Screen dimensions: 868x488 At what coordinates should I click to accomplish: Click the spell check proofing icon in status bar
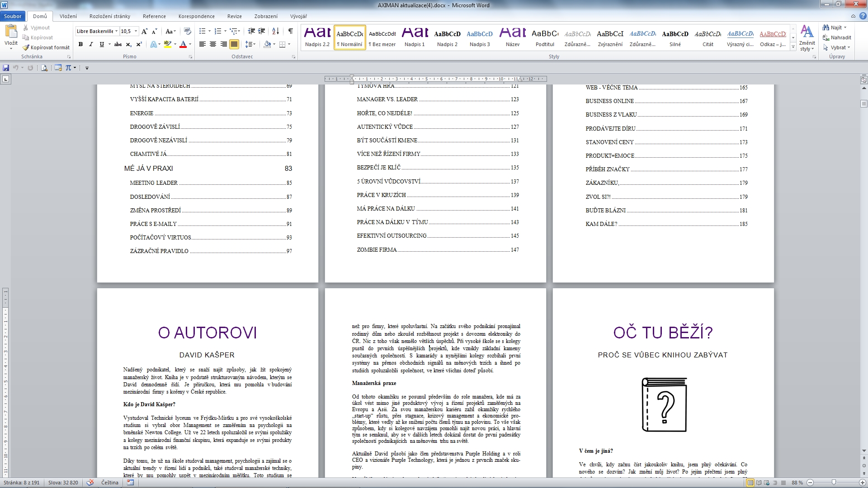pyautogui.click(x=90, y=483)
